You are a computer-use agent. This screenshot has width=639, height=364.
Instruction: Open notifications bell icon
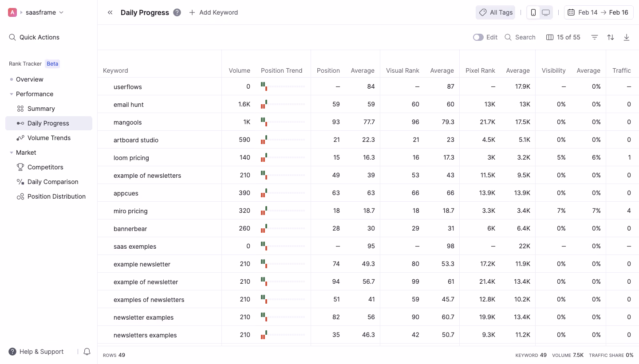point(87,352)
